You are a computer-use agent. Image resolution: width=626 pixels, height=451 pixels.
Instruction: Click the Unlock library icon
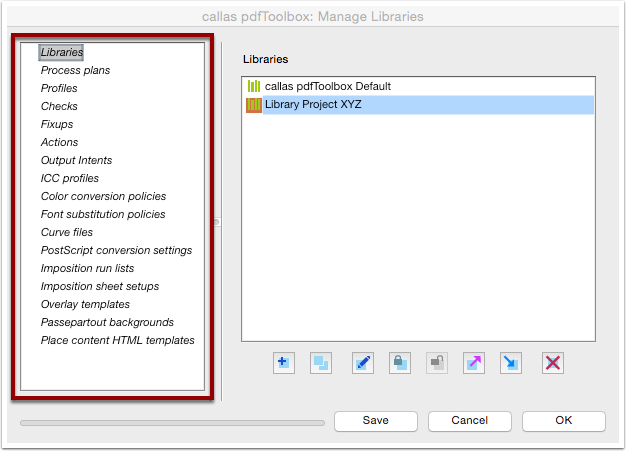pos(437,363)
